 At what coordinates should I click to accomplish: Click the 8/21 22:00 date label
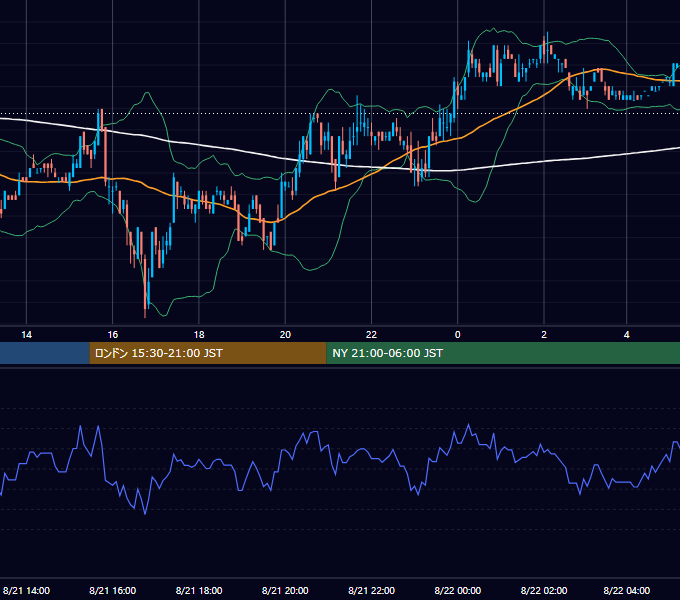coord(371,590)
